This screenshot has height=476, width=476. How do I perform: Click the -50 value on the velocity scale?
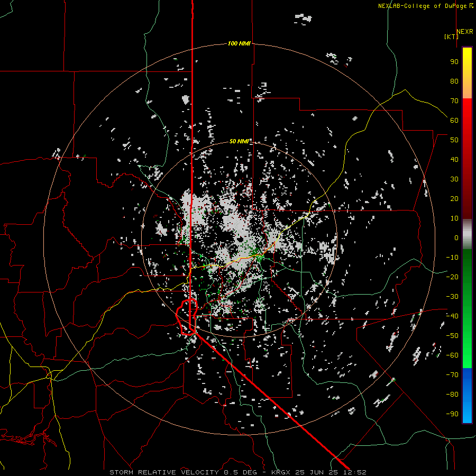(x=452, y=336)
